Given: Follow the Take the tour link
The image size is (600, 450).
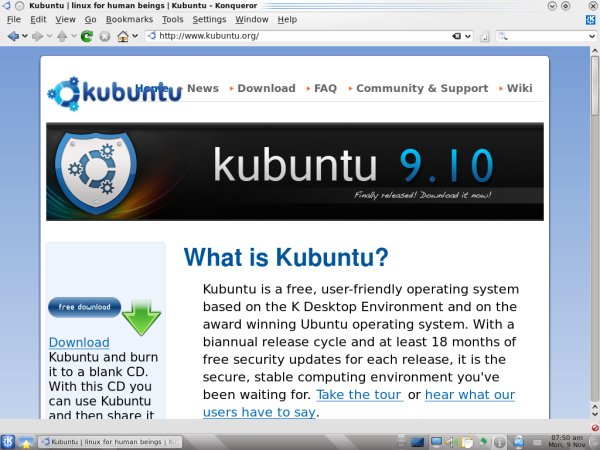Looking at the screenshot, I should pos(359,395).
